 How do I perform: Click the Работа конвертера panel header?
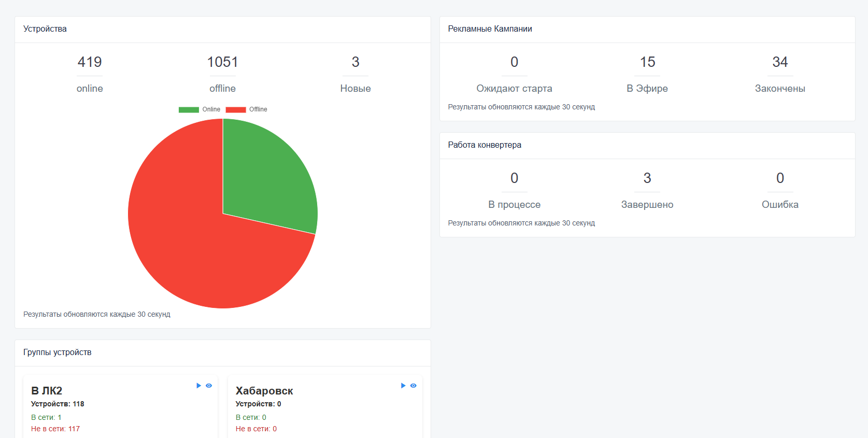[647, 146]
